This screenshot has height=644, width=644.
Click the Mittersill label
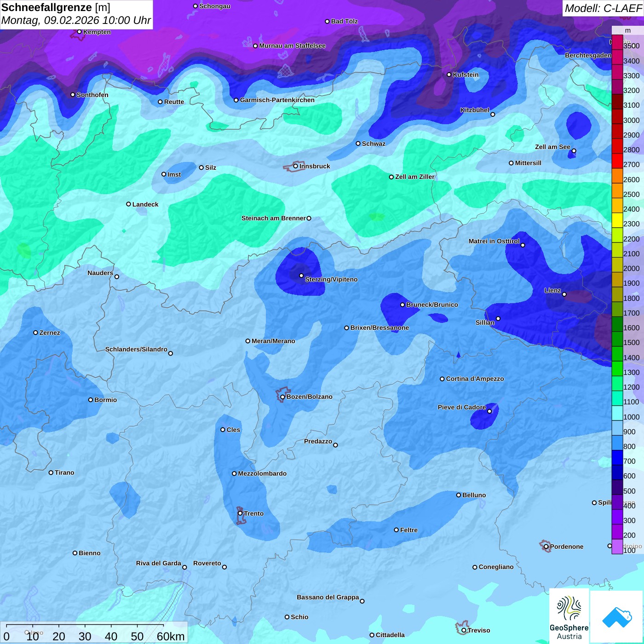528,163
